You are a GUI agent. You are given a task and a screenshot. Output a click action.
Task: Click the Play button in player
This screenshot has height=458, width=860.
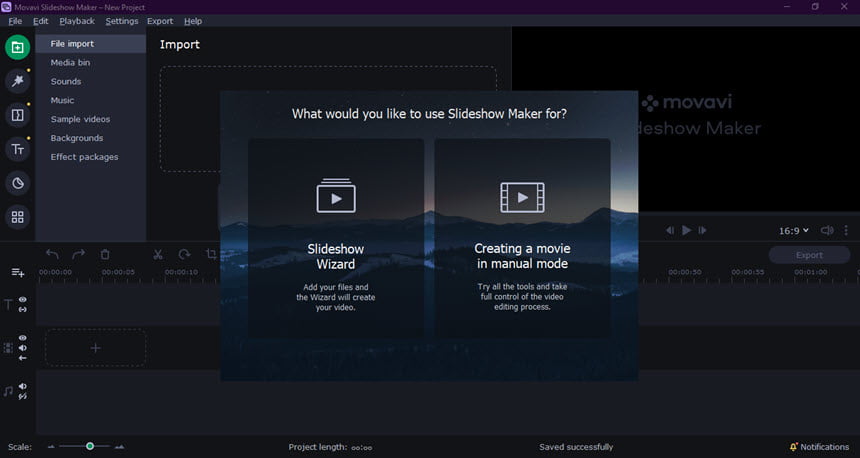pyautogui.click(x=686, y=230)
